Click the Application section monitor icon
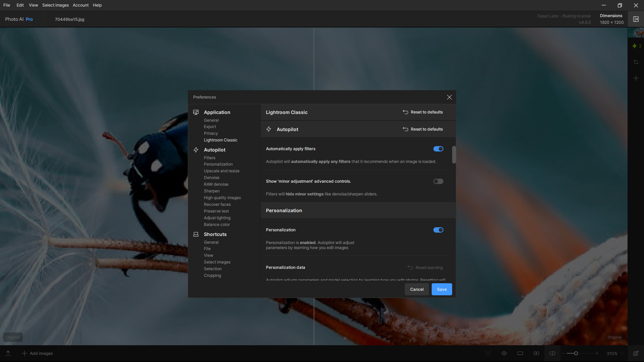The height and width of the screenshot is (362, 644). pyautogui.click(x=196, y=112)
